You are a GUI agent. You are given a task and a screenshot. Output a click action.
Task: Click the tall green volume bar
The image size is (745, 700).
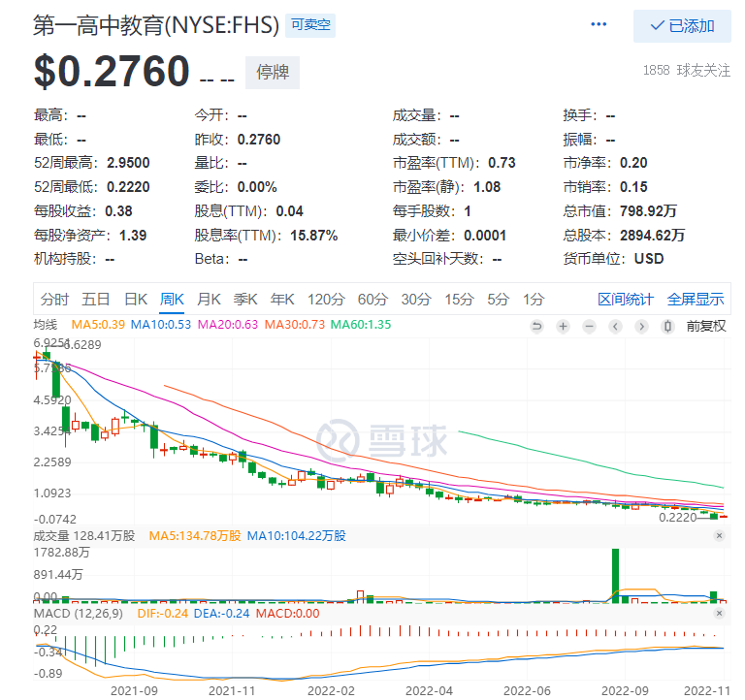coord(615,576)
